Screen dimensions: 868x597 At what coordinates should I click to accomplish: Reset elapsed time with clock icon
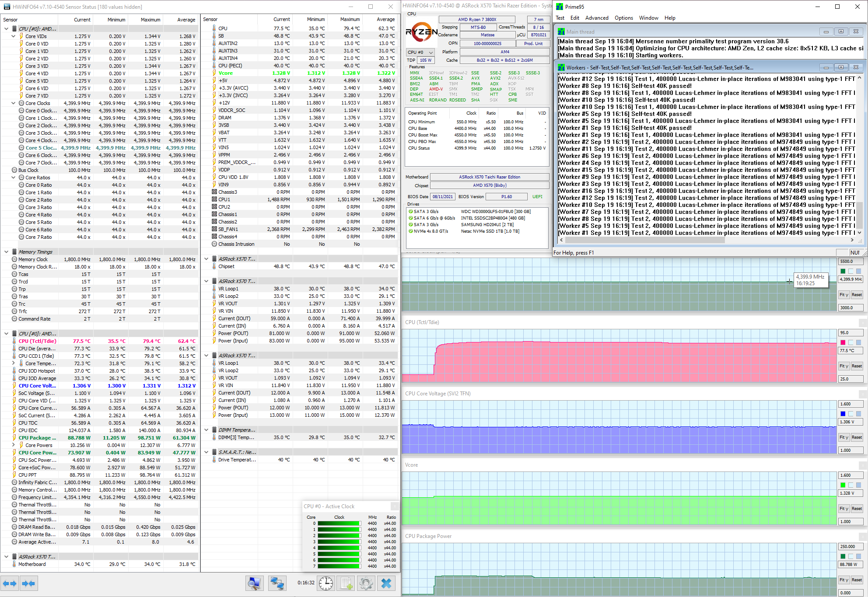pyautogui.click(x=326, y=583)
